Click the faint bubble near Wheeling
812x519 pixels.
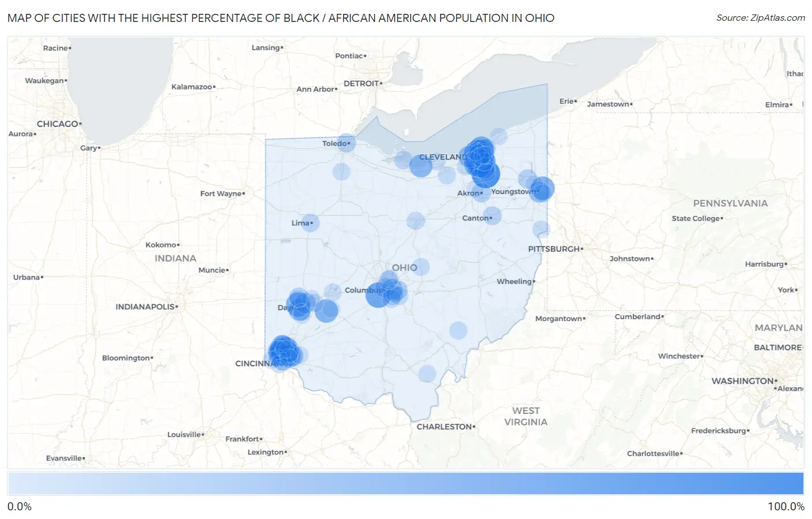pyautogui.click(x=457, y=330)
